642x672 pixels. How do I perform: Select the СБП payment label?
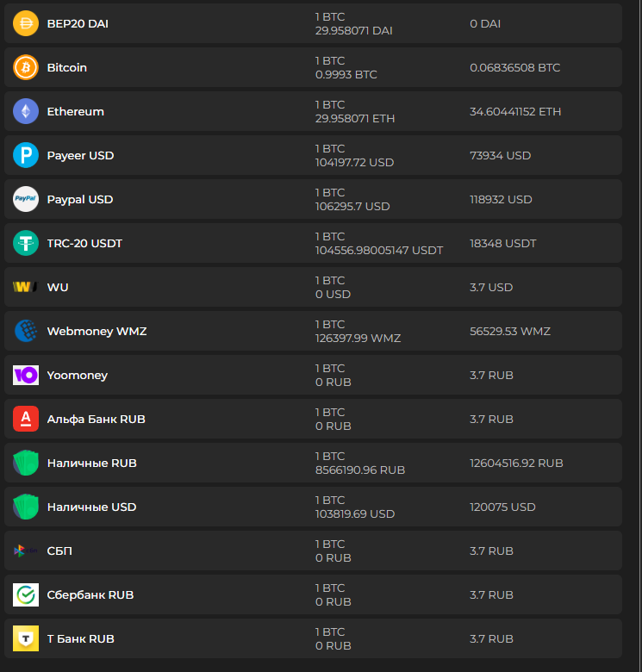pyautogui.click(x=59, y=551)
